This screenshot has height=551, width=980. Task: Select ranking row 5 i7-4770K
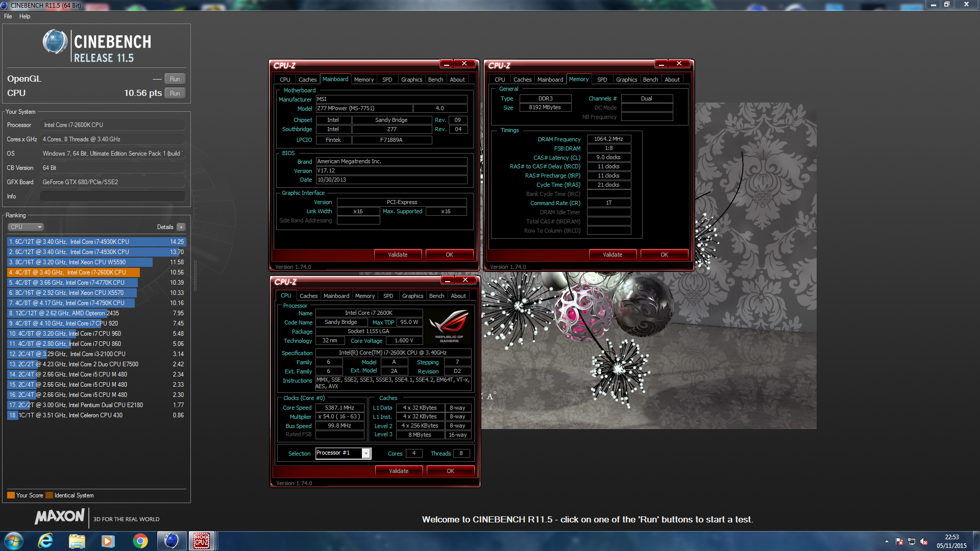[96, 283]
